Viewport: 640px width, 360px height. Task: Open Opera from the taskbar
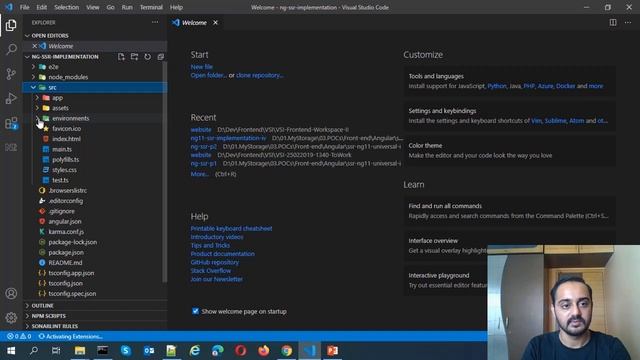(x=240, y=351)
